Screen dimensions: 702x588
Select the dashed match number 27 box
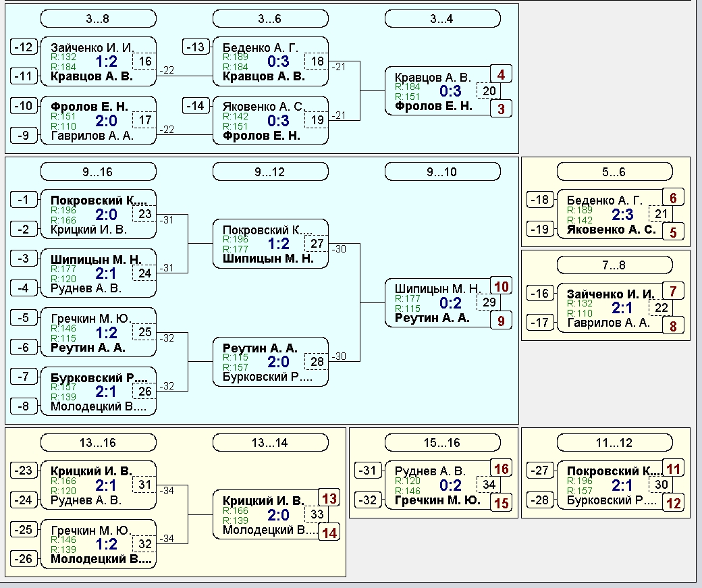pos(317,244)
